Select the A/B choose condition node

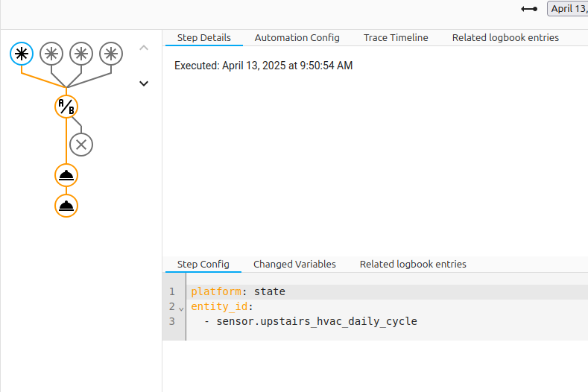pos(66,107)
